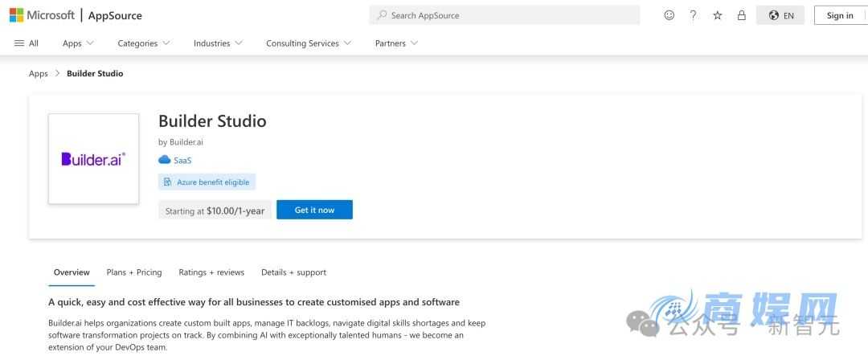Expand the Partners dropdown
Screen dimensions: 868x360
click(396, 43)
